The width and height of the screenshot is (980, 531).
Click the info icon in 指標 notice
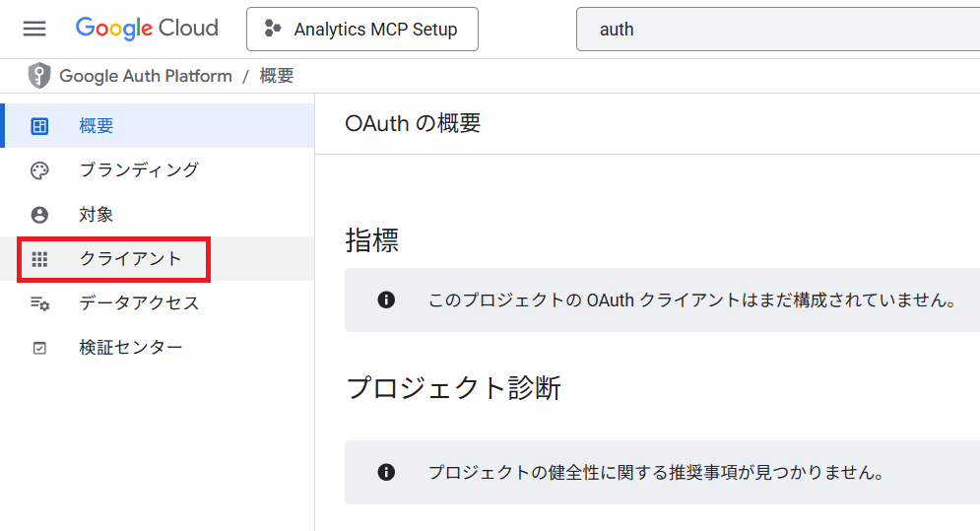(x=386, y=300)
